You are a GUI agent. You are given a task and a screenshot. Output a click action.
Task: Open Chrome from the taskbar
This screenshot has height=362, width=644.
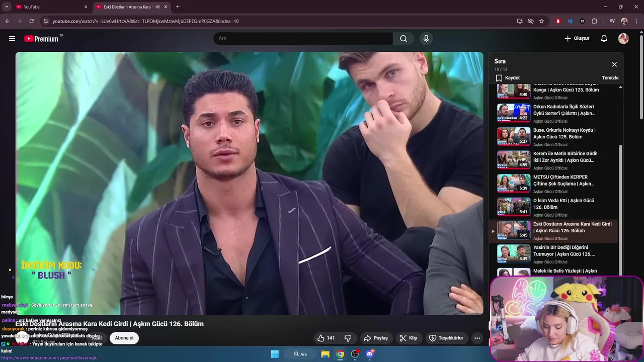click(x=340, y=354)
